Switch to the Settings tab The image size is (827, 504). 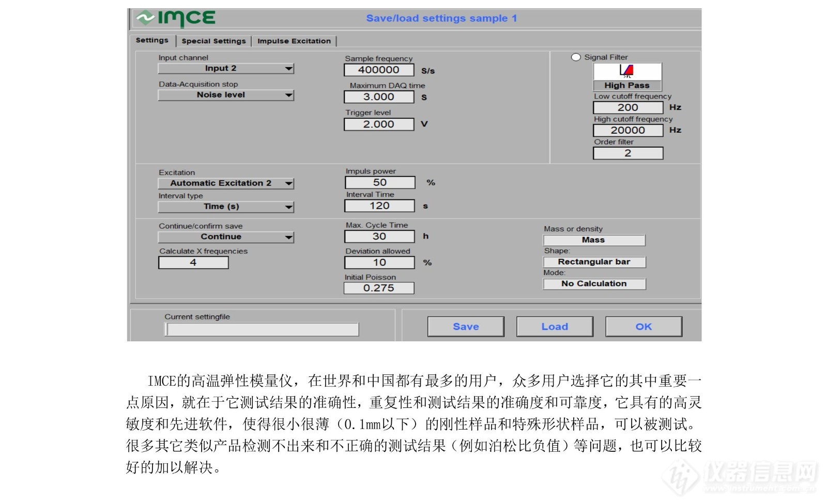tap(152, 40)
